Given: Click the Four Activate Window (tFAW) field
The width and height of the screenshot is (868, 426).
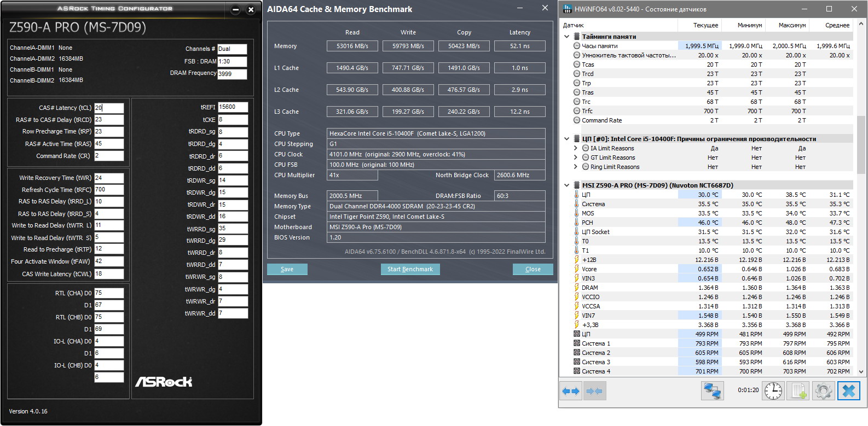Looking at the screenshot, I should (109, 261).
